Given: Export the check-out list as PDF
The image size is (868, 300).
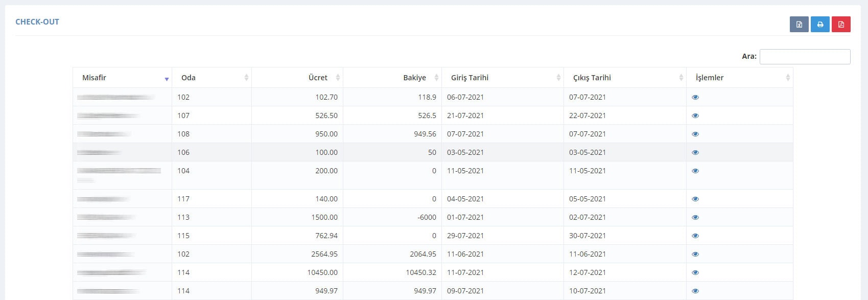Looking at the screenshot, I should [x=841, y=24].
